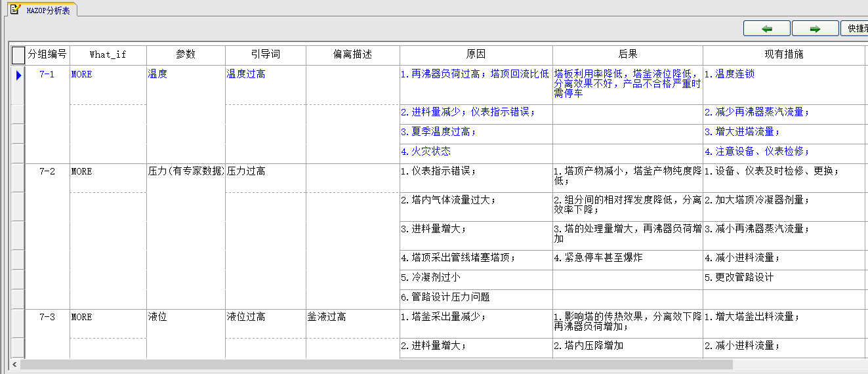868x374 pixels.
Task: Select cause cell 5.冷凝剂过小
Action: [x=476, y=280]
